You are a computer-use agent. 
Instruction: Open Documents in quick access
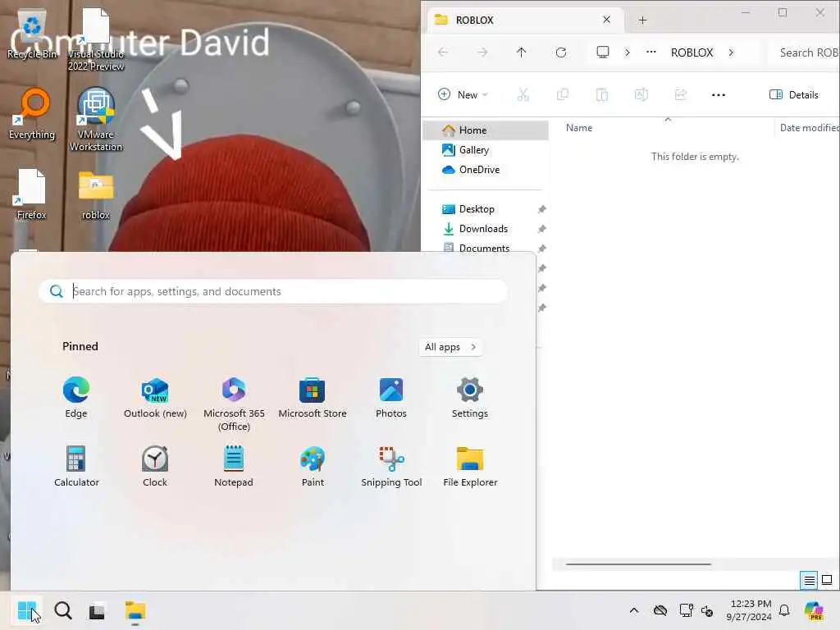pyautogui.click(x=486, y=247)
